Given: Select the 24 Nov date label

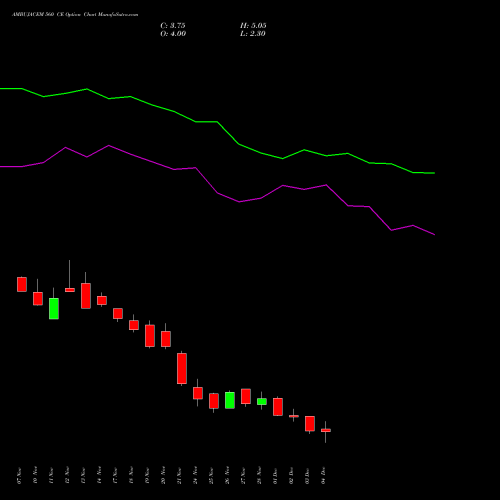Looking at the screenshot, I should click(195, 475).
